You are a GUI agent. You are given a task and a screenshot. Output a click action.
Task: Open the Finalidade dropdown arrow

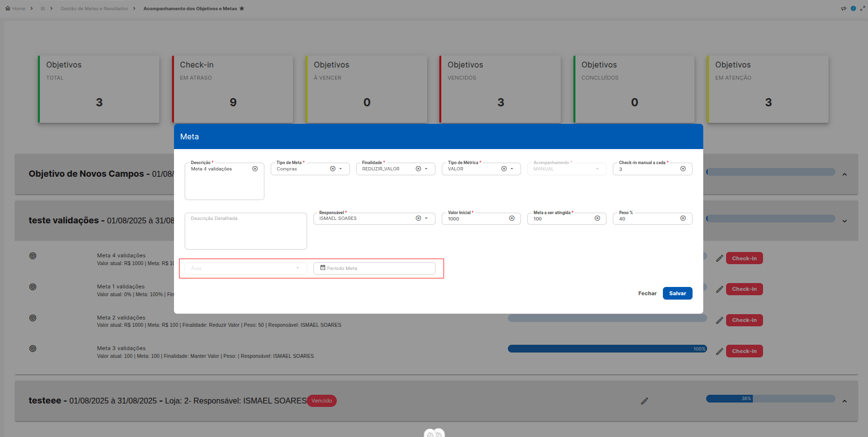coord(426,169)
